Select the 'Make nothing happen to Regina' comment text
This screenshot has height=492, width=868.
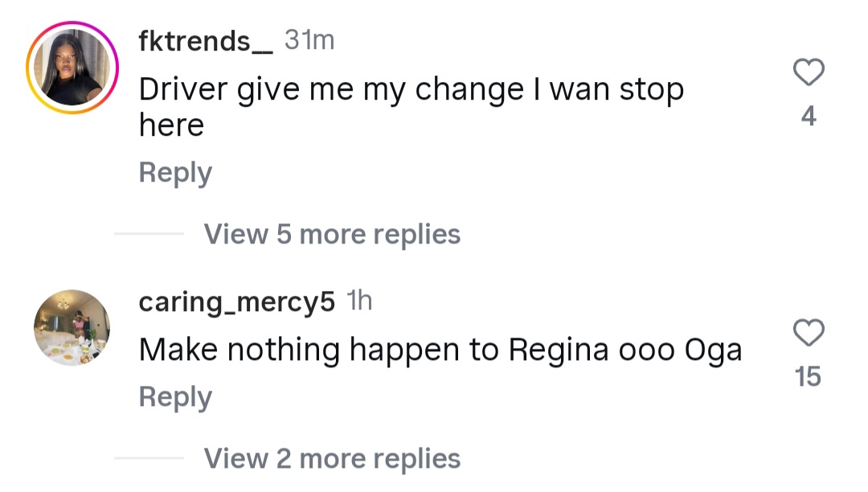[x=440, y=351]
